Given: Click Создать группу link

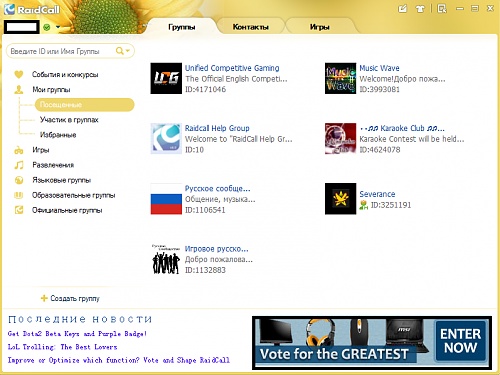Looking at the screenshot, I should 75,298.
